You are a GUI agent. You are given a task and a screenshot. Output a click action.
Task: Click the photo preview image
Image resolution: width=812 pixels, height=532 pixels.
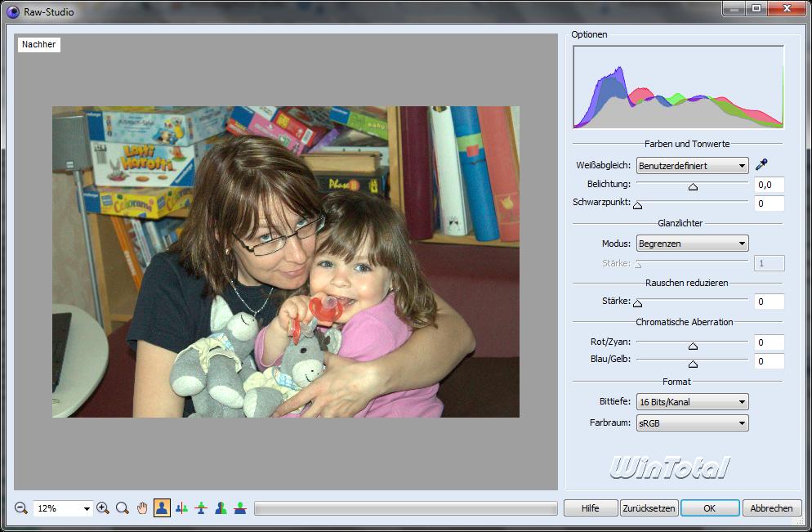pyautogui.click(x=286, y=262)
